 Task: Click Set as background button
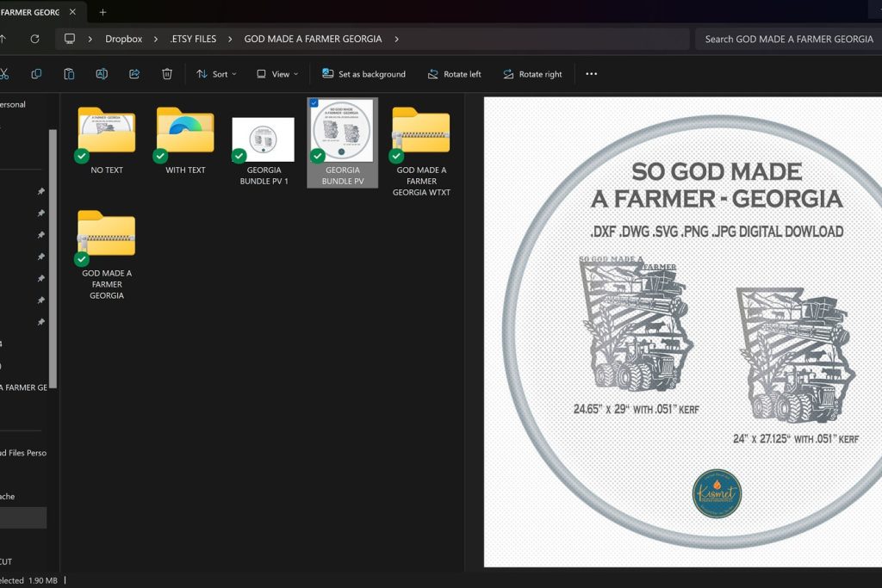click(363, 74)
